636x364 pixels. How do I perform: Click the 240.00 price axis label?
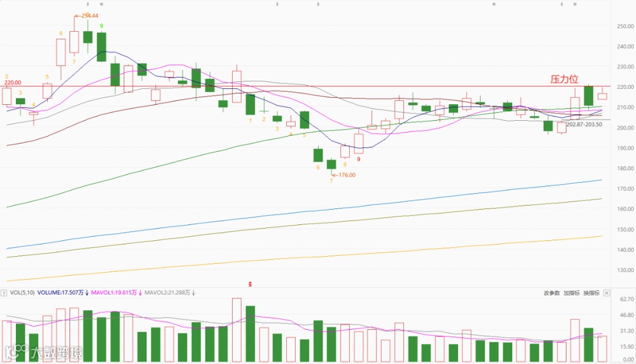tap(625, 47)
